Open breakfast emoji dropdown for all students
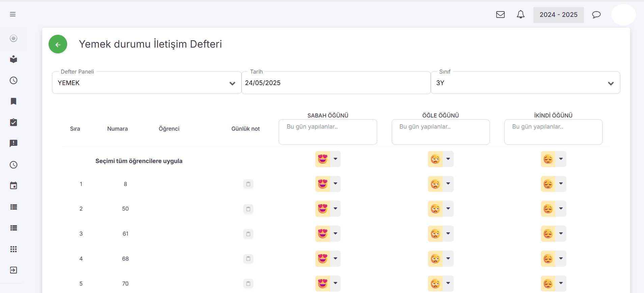 335,159
